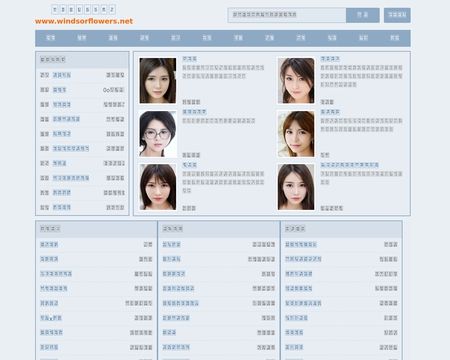The width and height of the screenshot is (450, 360).
Task: Open the bottom-left portrait thumbnail with bangs
Action: tap(158, 187)
